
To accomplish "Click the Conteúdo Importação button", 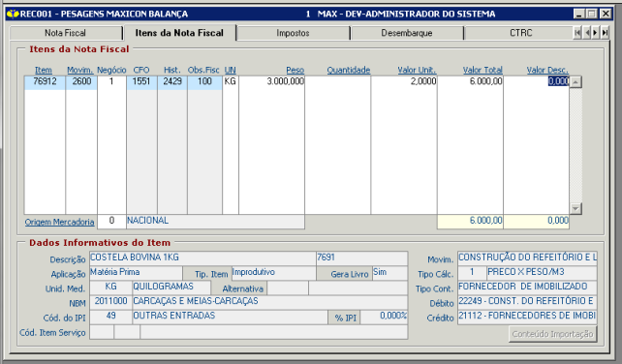I will 553,334.
